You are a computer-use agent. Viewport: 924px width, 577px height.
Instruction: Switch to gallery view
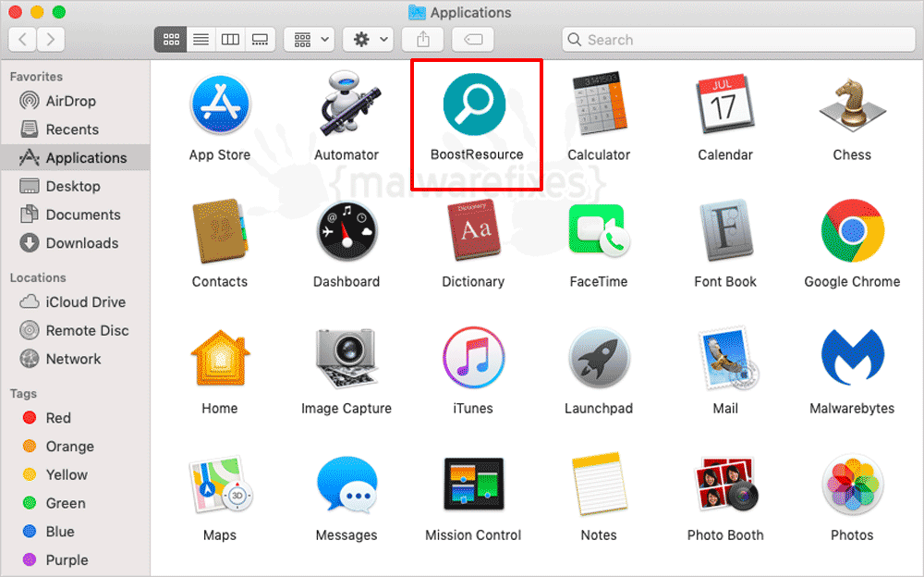pyautogui.click(x=260, y=40)
